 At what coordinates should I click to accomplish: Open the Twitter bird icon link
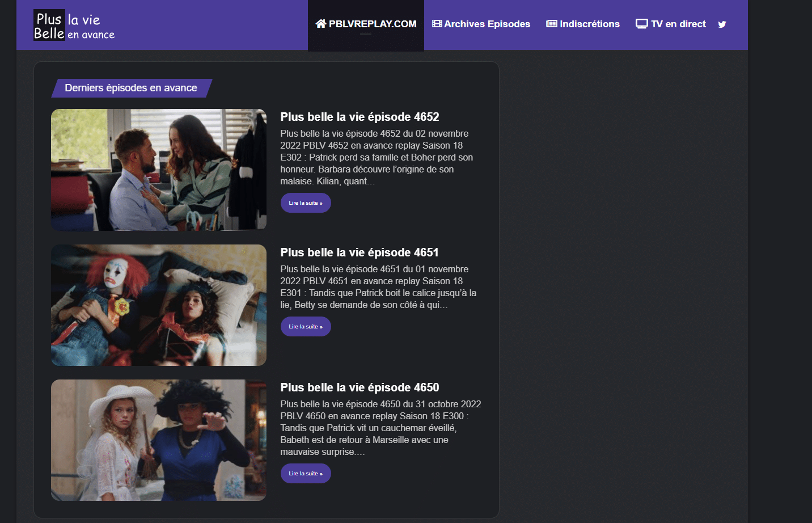point(722,24)
